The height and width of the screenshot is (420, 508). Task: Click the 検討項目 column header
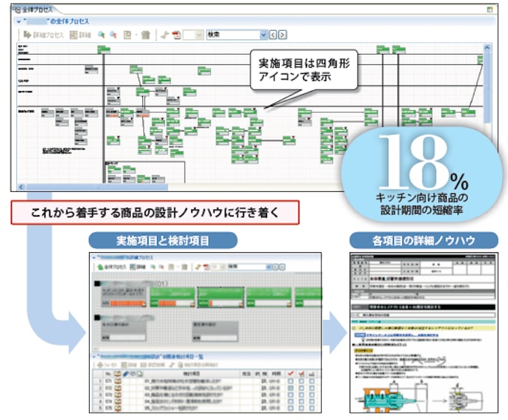click(191, 374)
